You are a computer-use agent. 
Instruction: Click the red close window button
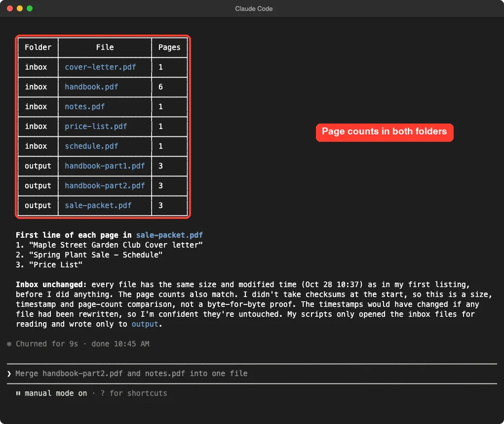point(10,9)
